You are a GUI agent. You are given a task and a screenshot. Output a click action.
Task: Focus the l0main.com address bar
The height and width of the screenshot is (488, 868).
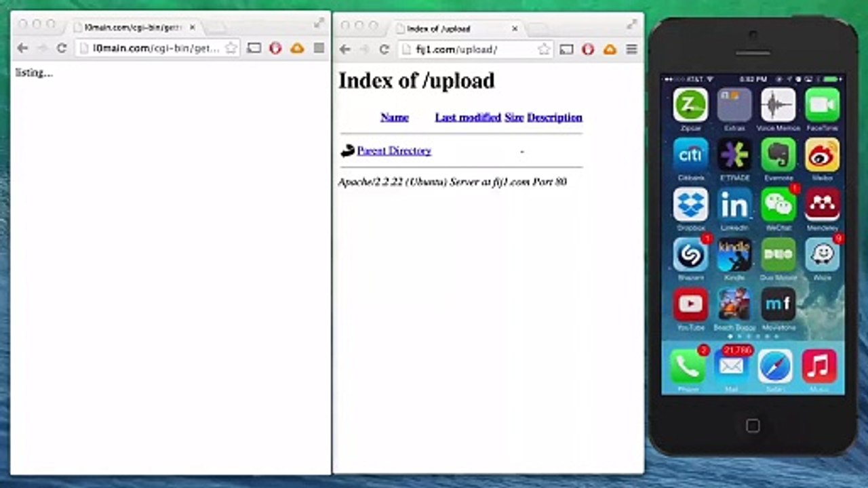[157, 48]
